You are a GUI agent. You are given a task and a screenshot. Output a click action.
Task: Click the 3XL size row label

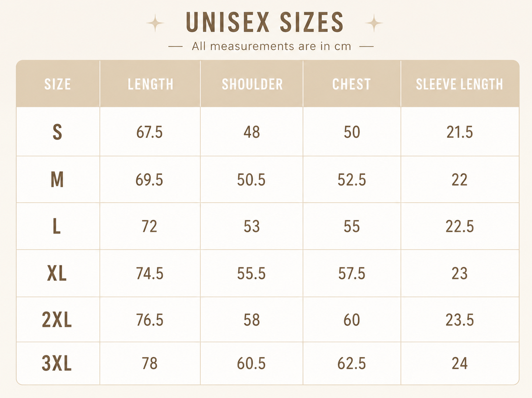coord(57,364)
